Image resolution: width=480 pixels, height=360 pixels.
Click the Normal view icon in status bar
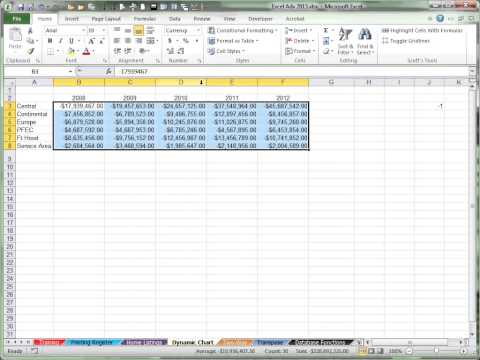coord(362,351)
